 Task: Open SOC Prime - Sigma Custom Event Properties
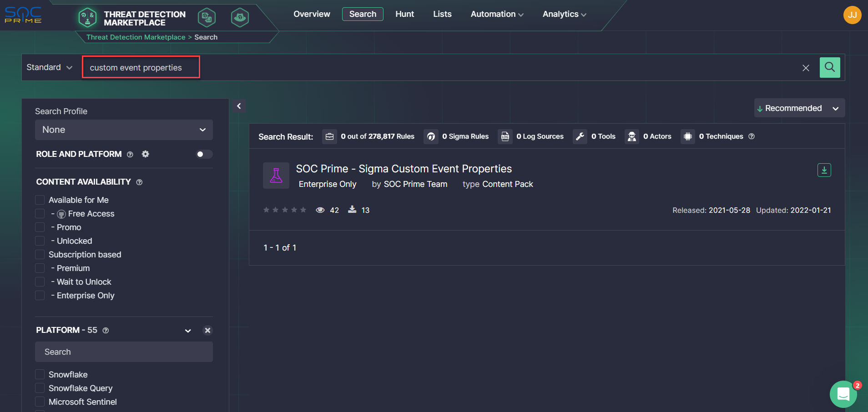pos(404,169)
